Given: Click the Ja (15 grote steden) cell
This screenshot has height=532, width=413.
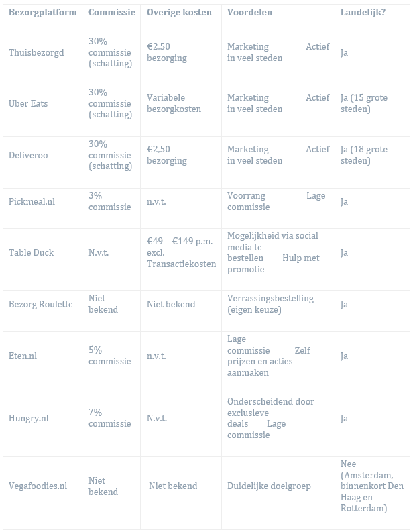Looking at the screenshot, I should click(364, 104).
